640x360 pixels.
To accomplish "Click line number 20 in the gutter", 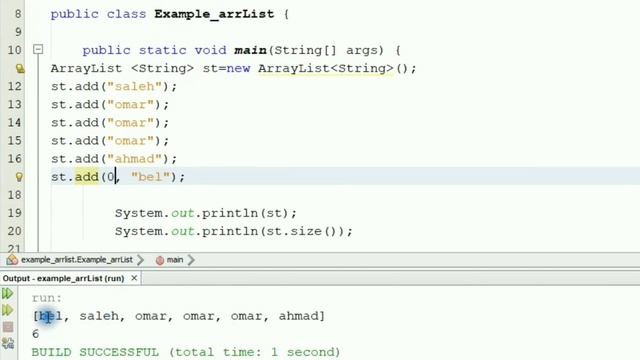I will click(14, 231).
